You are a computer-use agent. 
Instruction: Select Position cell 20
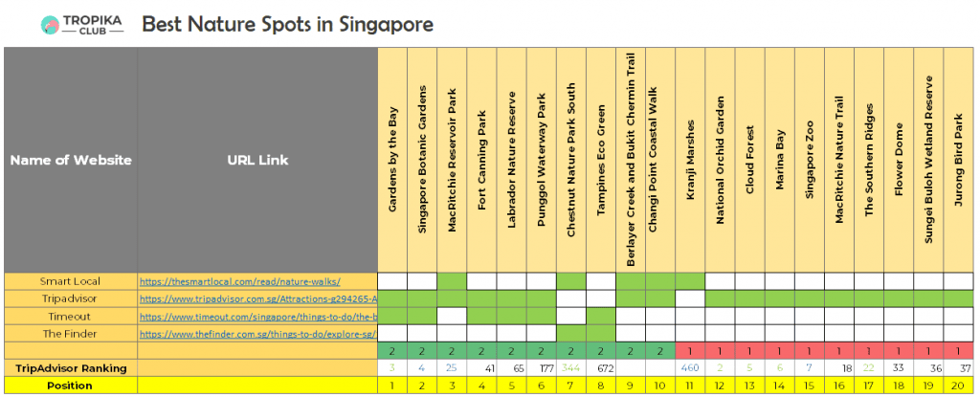click(x=959, y=386)
